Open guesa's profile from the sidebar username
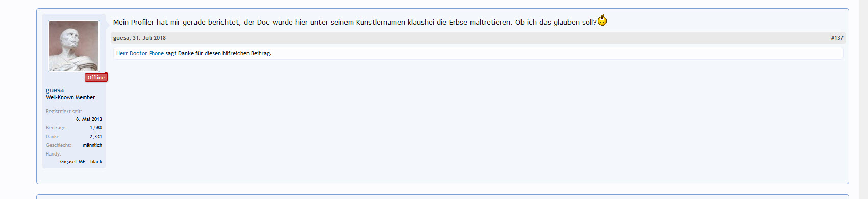Screen dimensions: 868x199 (55, 90)
